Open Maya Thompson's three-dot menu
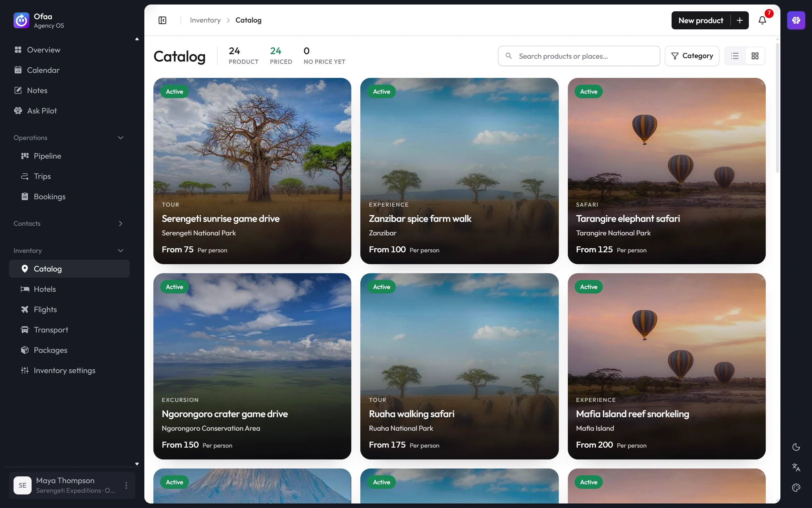 pyautogui.click(x=126, y=485)
